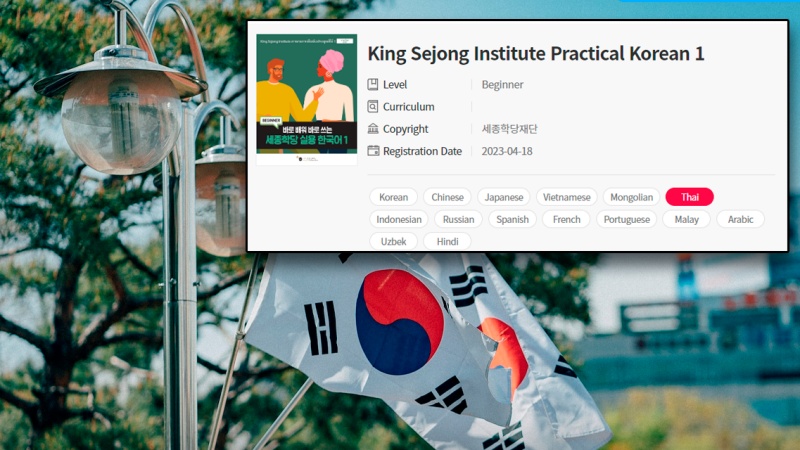Choose the Russian language tag
This screenshot has width=800, height=450.
(458, 219)
